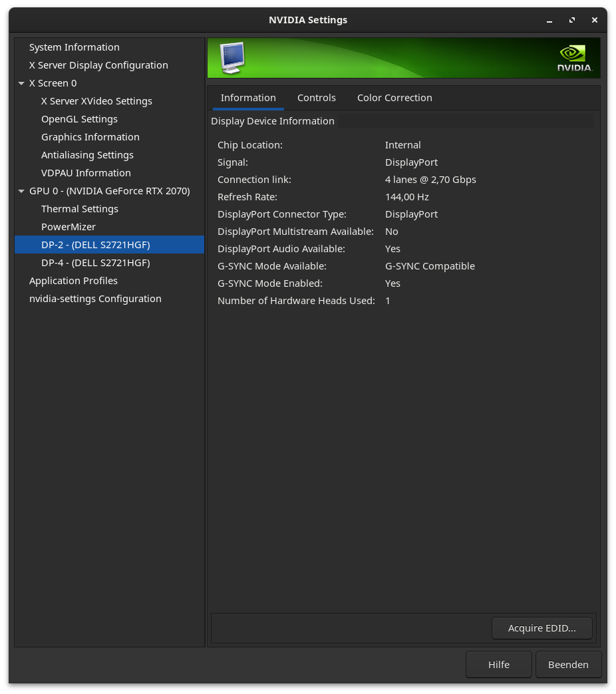Viewport: 616px width, 694px height.
Task: Click the 'DisplayPort Audio Available:' label
Action: (281, 249)
